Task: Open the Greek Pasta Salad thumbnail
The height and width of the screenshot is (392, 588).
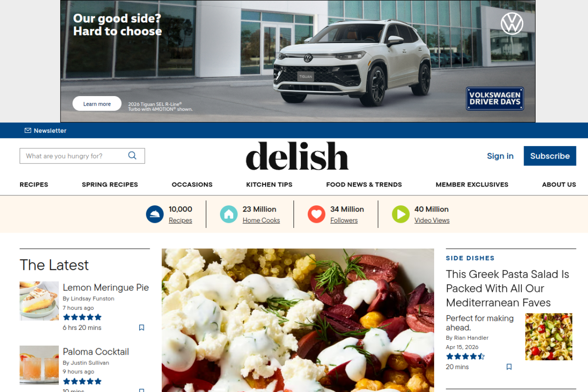Action: coord(549,337)
